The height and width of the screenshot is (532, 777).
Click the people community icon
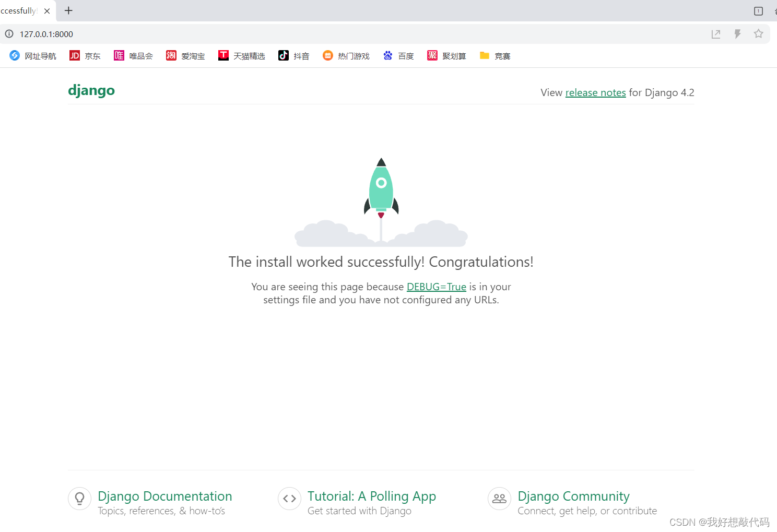click(500, 499)
